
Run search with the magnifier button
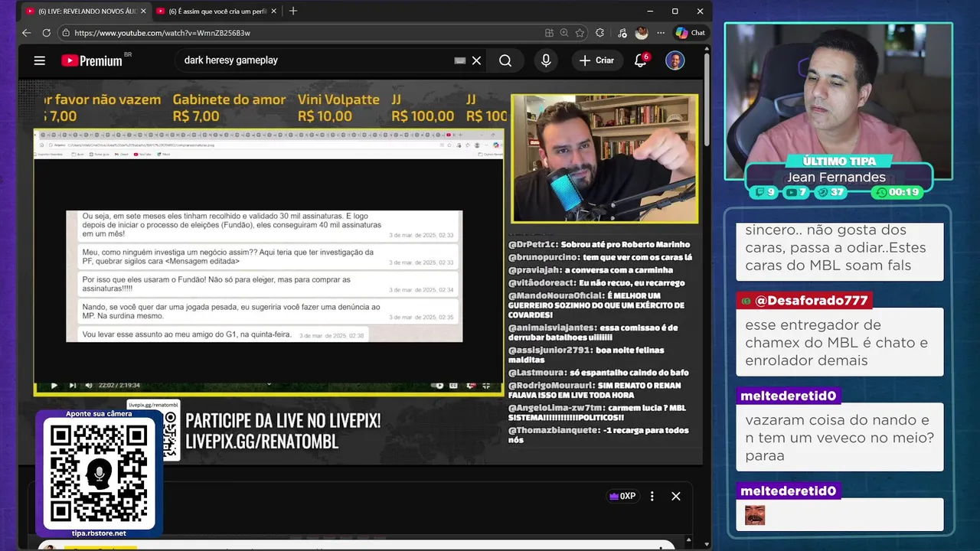coord(505,60)
